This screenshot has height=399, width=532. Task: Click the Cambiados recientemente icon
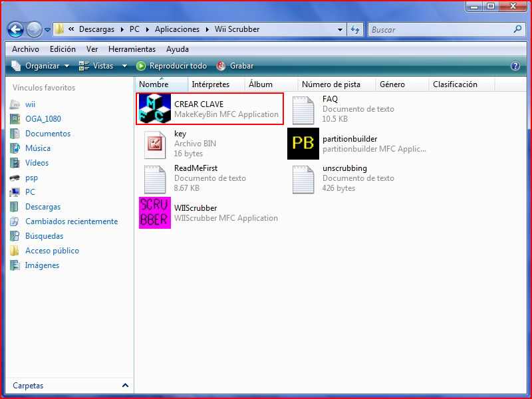15,221
